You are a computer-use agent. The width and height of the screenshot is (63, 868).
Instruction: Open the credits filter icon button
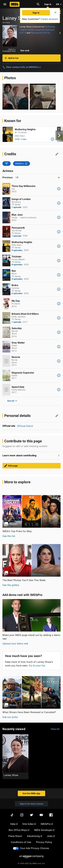coord(6,163)
